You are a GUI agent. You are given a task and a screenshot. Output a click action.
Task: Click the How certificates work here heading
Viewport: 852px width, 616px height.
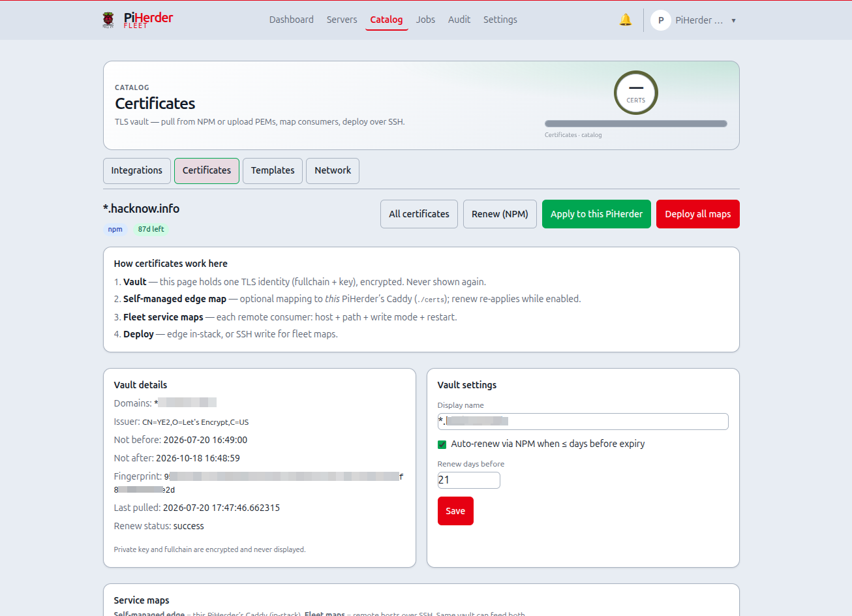tap(171, 264)
